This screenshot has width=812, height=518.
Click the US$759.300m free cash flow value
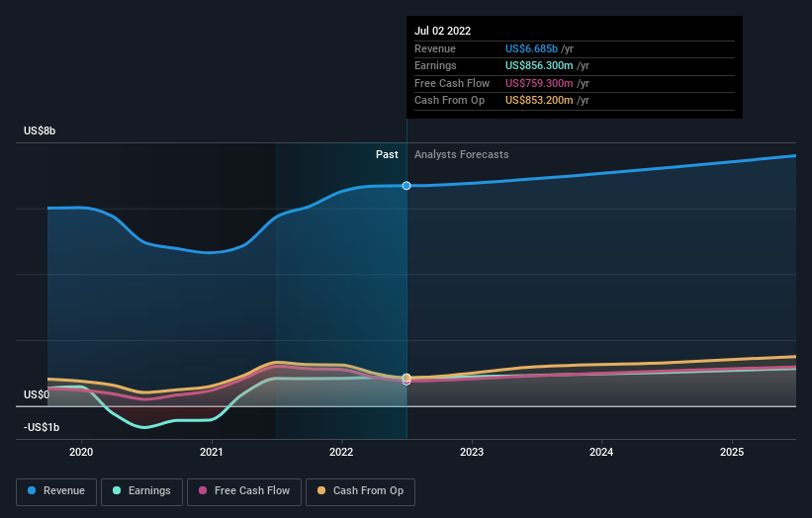(539, 83)
